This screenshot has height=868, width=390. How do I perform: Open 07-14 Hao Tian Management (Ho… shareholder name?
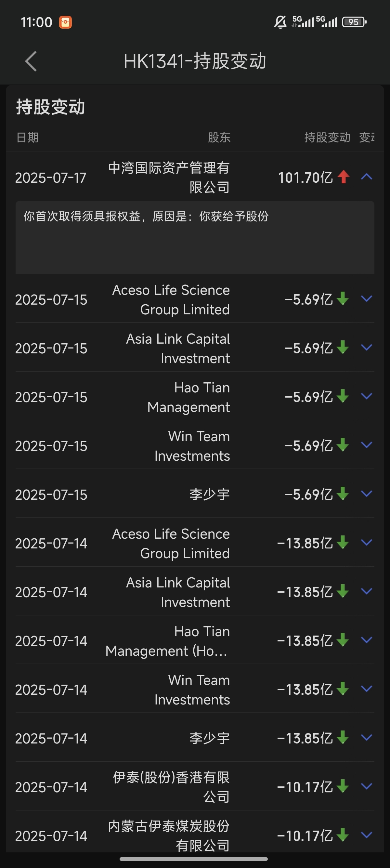pos(167,641)
